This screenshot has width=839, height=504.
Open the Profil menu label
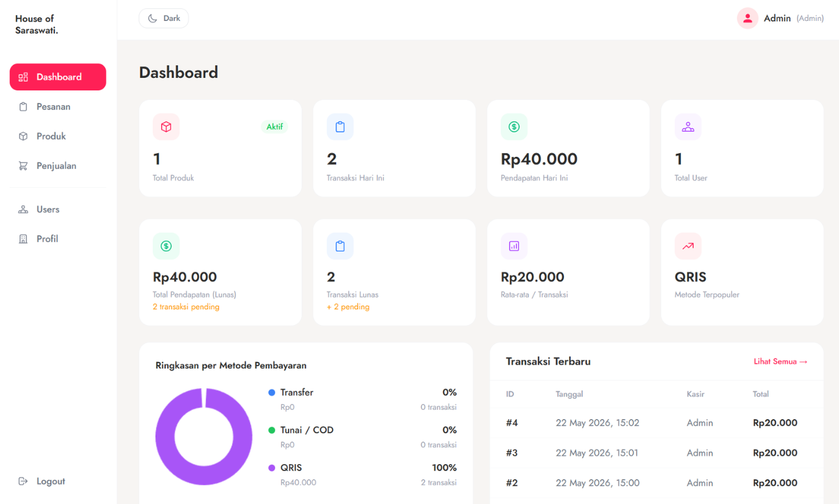[x=47, y=239]
